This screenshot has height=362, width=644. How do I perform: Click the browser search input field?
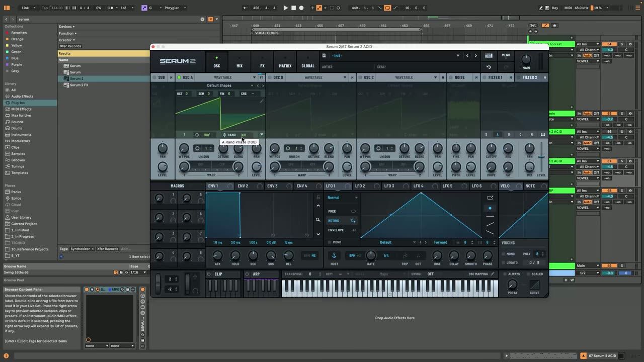pyautogui.click(x=108, y=19)
